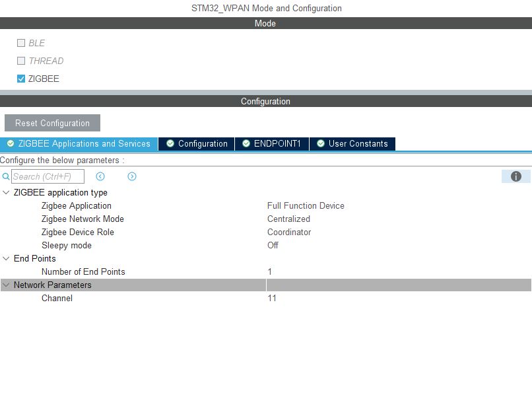
Task: Uncheck the ZIGBEE mode checkbox
Action: 20,79
